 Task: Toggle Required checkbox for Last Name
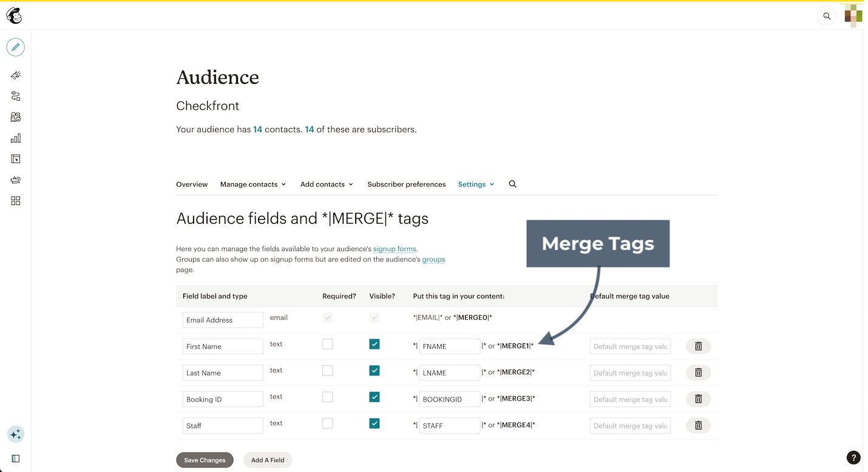coord(328,371)
